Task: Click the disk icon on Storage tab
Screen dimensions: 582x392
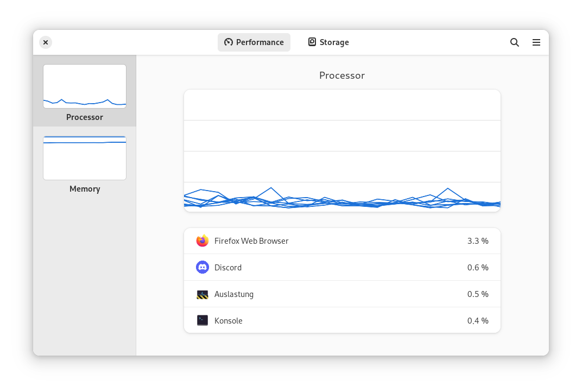Action: (312, 42)
